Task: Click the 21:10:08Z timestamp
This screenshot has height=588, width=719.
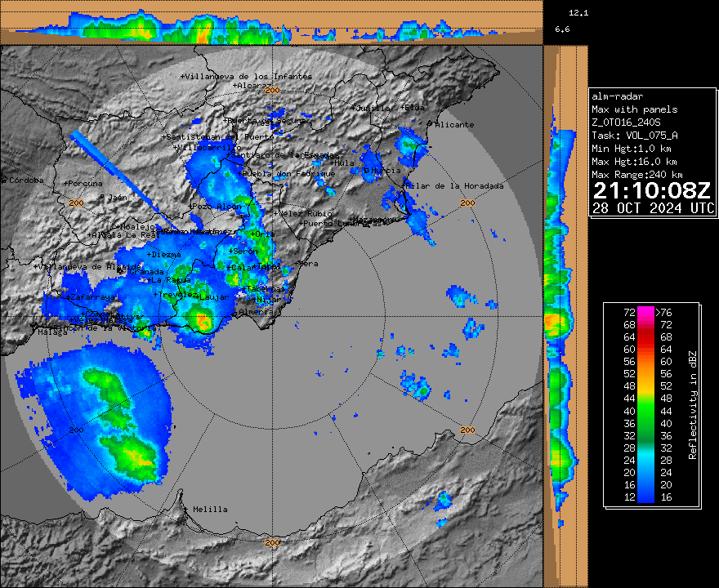Action: coord(652,191)
